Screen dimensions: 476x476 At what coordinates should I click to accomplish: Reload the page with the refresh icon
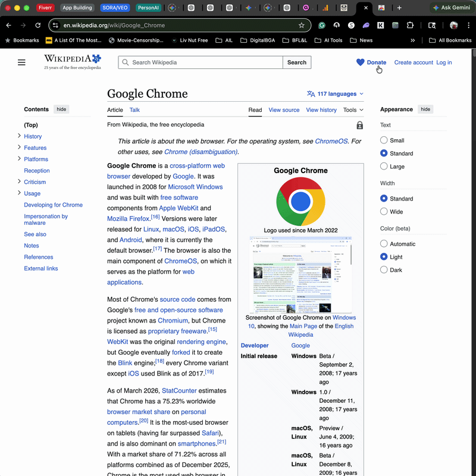pos(37,25)
